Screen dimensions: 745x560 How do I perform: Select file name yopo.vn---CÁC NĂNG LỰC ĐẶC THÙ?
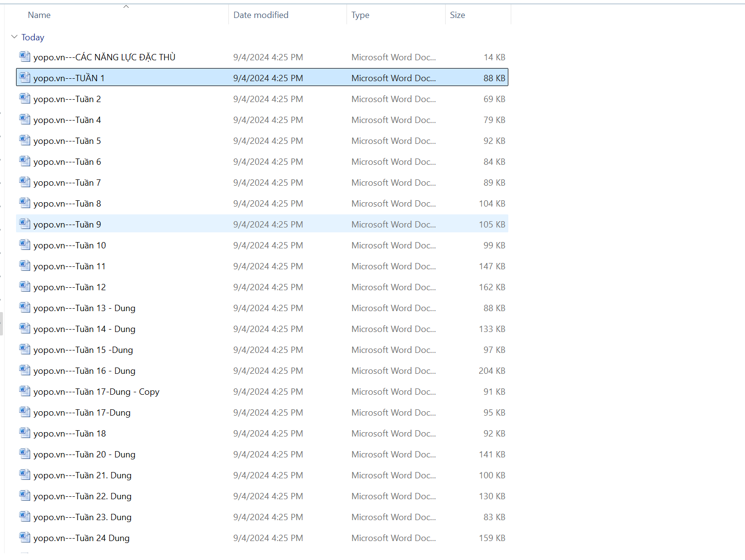point(104,57)
